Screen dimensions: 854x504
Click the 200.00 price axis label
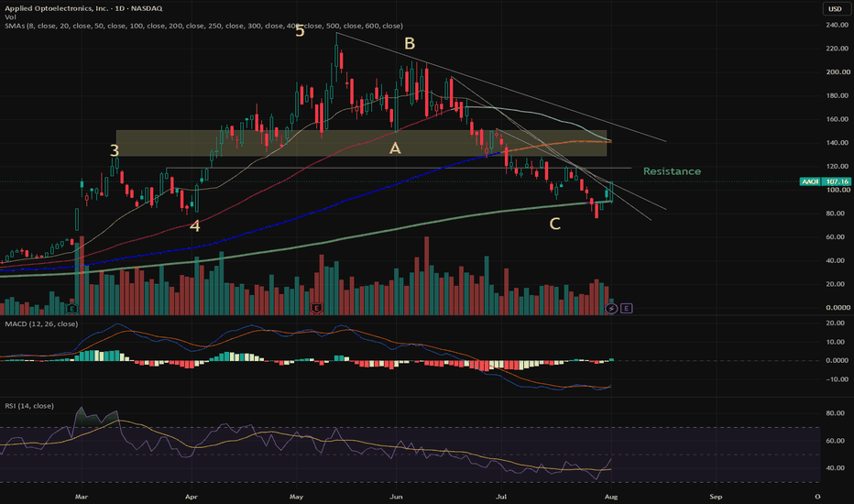coord(838,71)
